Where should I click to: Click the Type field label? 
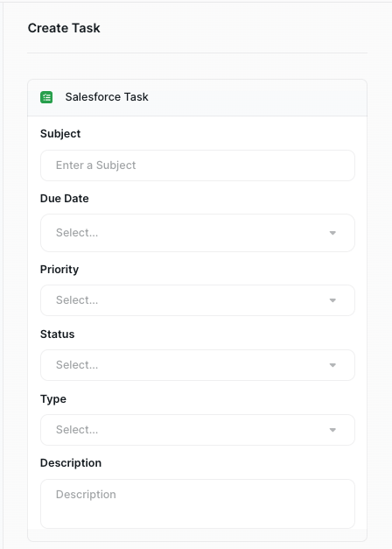(x=53, y=399)
